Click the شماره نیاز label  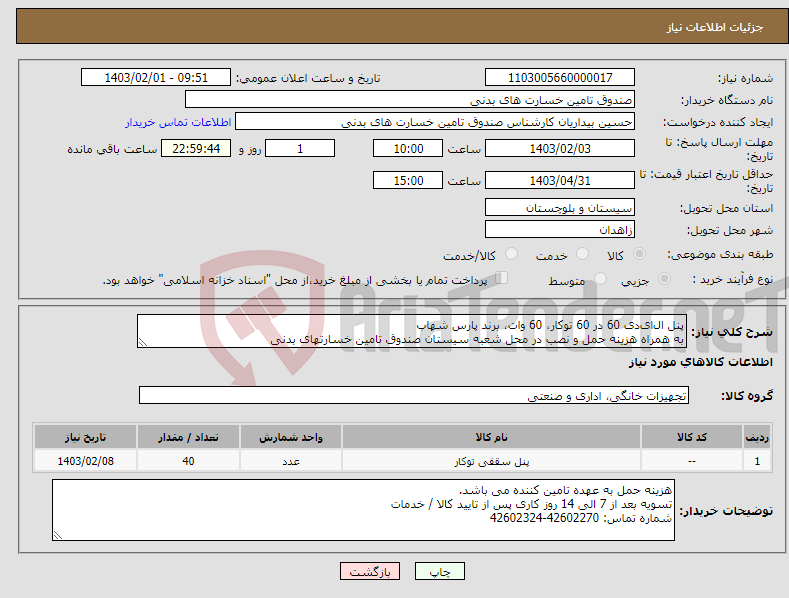pos(745,78)
